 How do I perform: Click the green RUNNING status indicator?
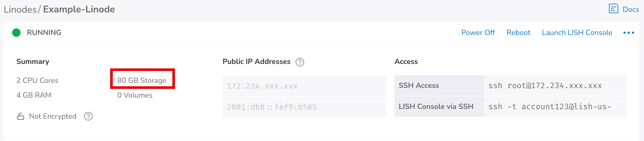16,33
